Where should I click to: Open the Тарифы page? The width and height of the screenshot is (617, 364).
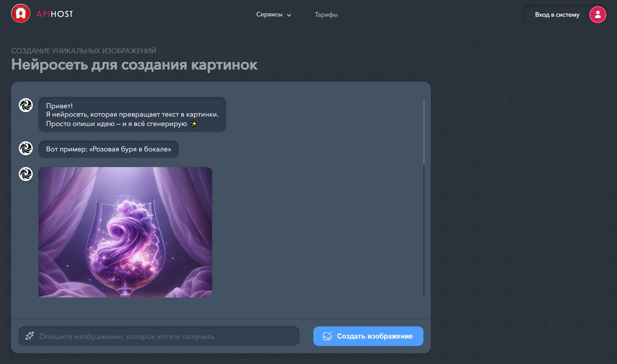tap(326, 15)
